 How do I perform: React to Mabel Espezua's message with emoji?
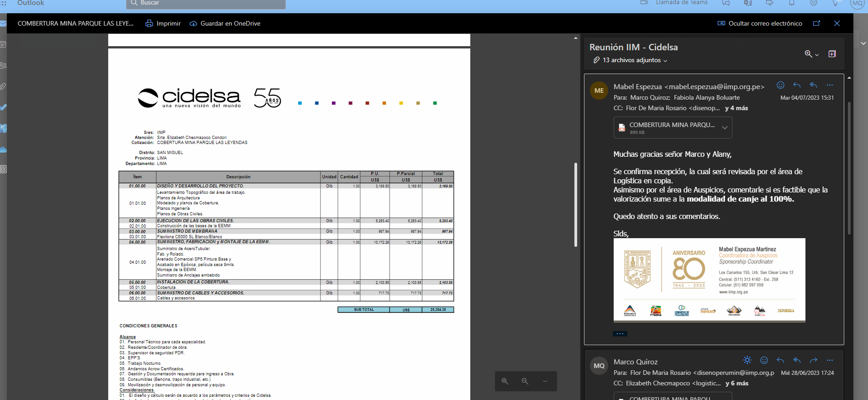[780, 85]
